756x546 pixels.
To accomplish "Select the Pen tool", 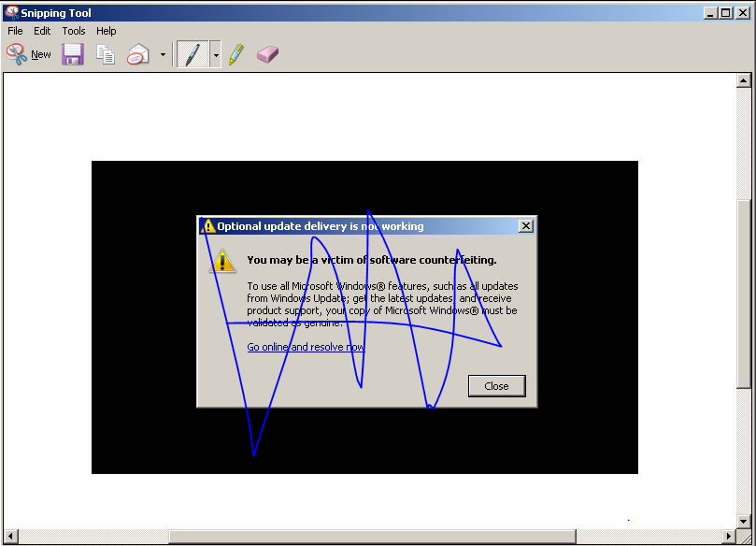I will [193, 54].
